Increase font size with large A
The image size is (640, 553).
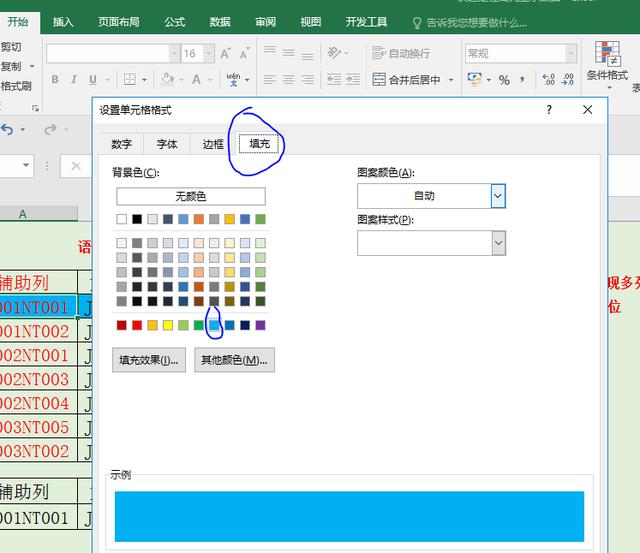[x=225, y=53]
